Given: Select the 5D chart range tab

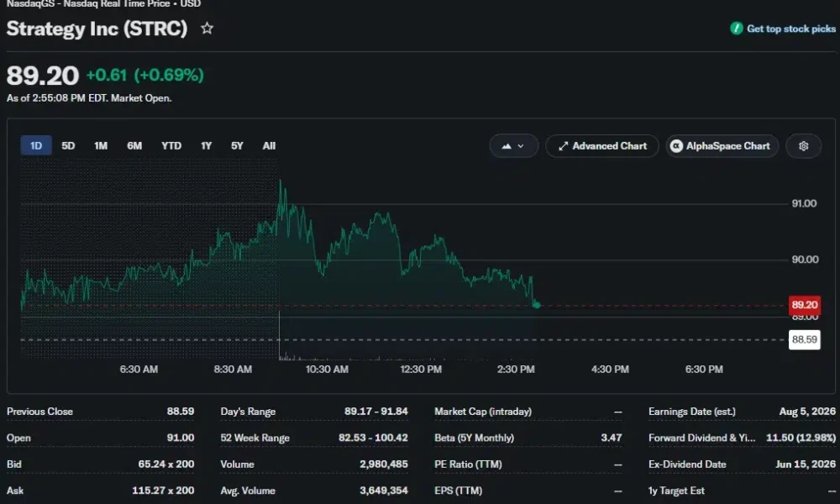Looking at the screenshot, I should [x=68, y=145].
